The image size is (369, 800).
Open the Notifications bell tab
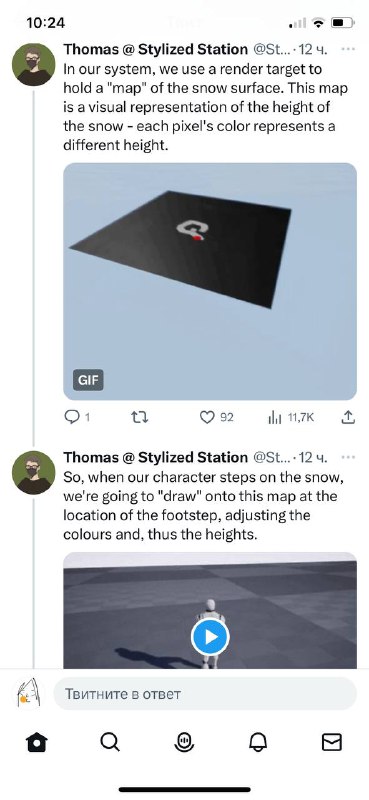pos(258,742)
